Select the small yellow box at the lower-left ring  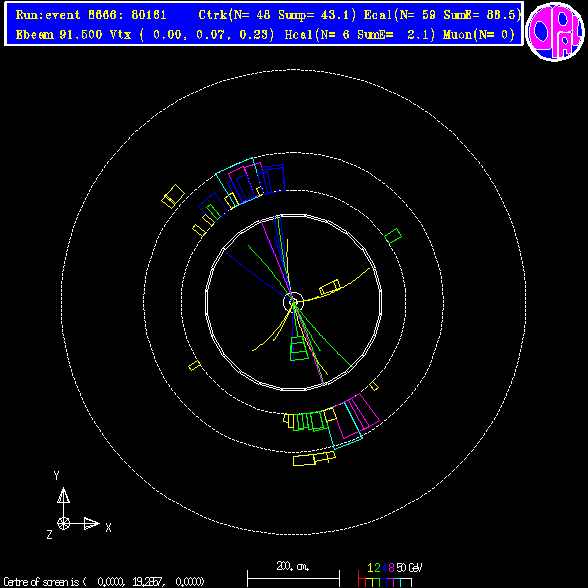click(194, 365)
